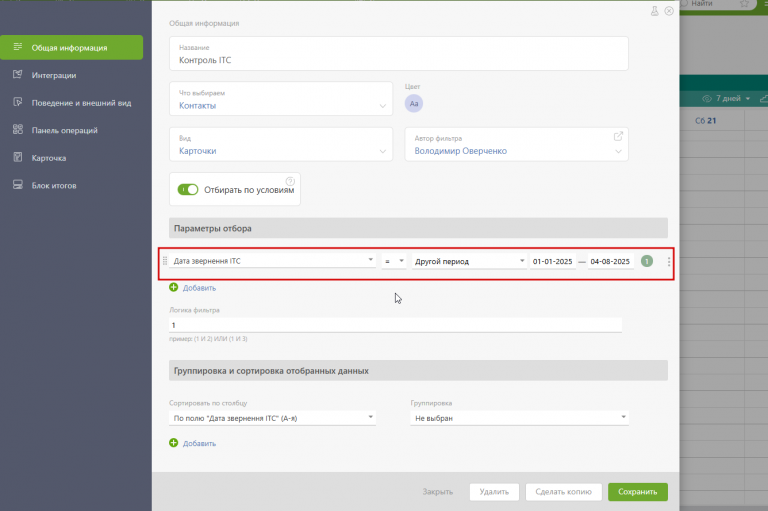The image size is (768, 511).
Task: Toggle the Отбирать по условиям switch
Action: 188,190
